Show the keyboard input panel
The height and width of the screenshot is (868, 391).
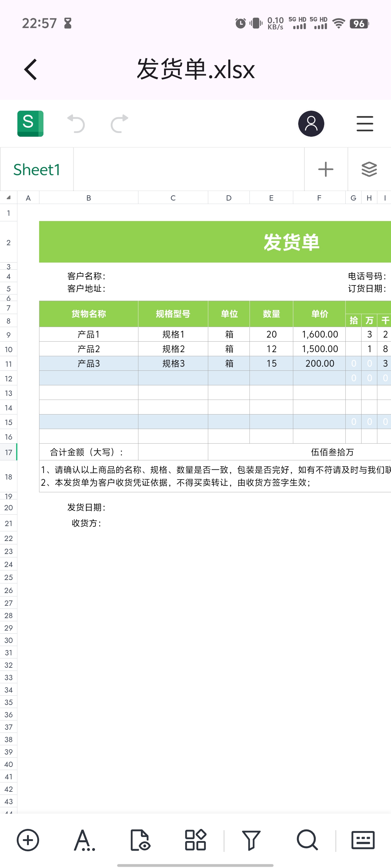tap(363, 840)
